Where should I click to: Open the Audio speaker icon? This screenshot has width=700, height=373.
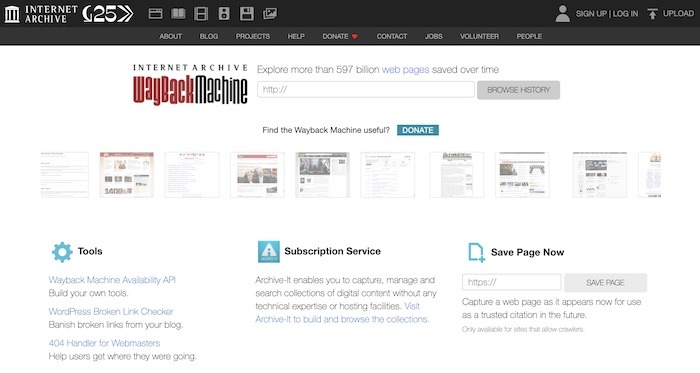click(224, 14)
